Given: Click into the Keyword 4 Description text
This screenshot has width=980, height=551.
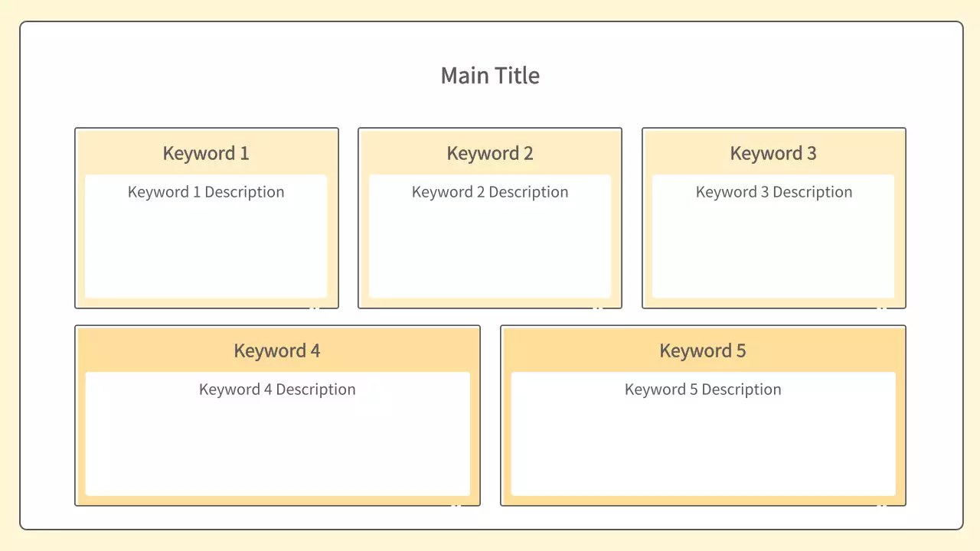Looking at the screenshot, I should pos(277,390).
